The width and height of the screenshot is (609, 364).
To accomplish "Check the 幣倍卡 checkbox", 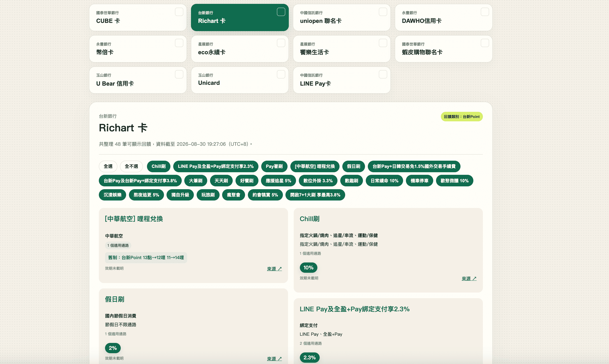I will click(179, 43).
